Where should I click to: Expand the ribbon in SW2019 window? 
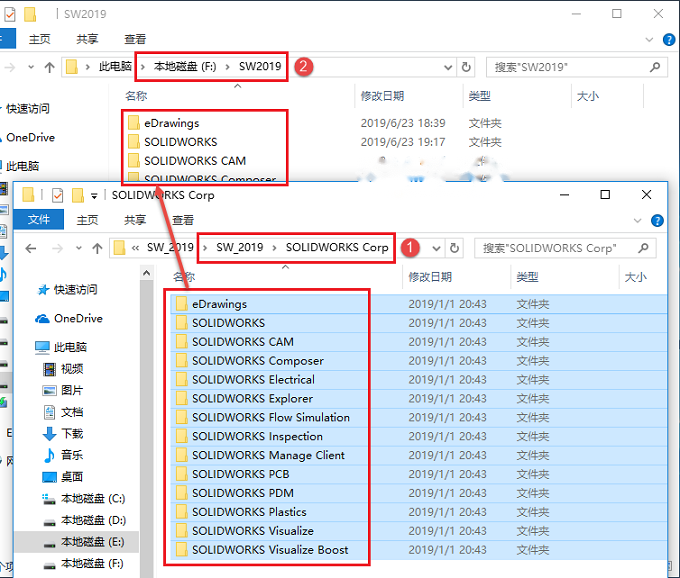point(649,40)
